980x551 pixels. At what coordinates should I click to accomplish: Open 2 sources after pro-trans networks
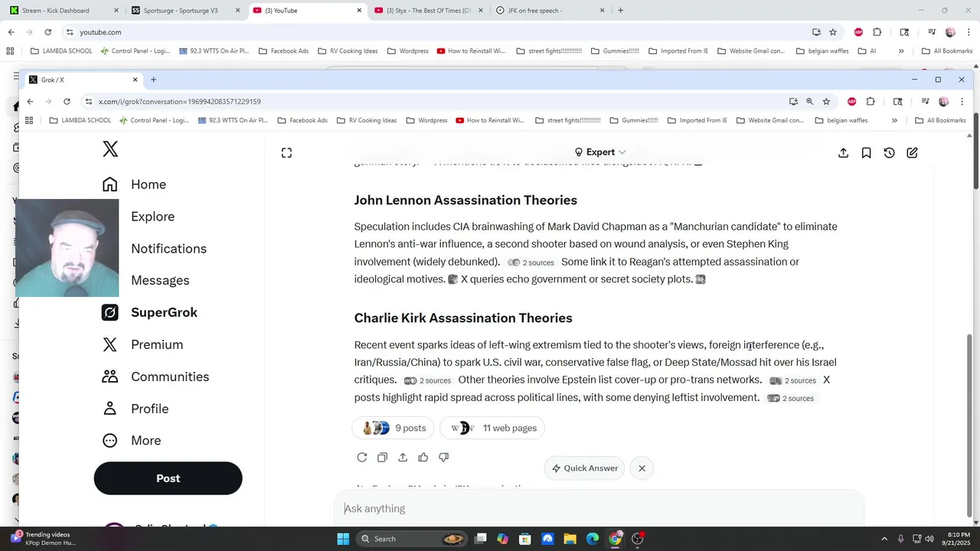792,380
